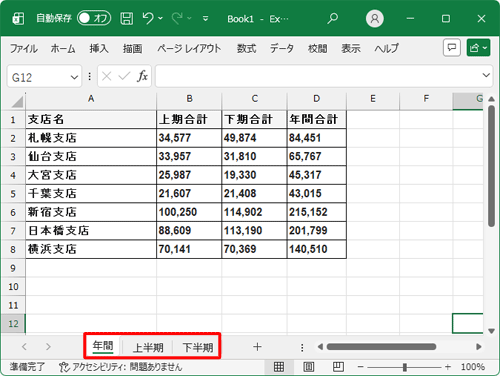Click next sheet navigation arrow

pos(48,347)
